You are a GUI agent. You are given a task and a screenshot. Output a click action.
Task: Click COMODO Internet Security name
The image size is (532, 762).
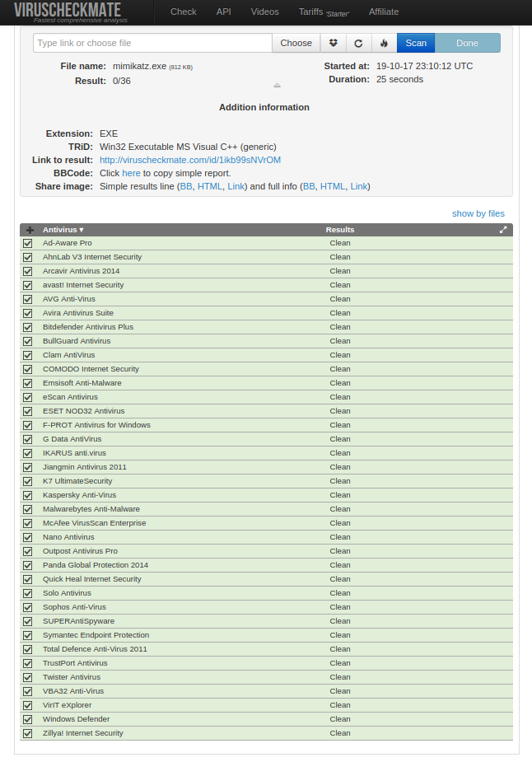[x=91, y=369]
